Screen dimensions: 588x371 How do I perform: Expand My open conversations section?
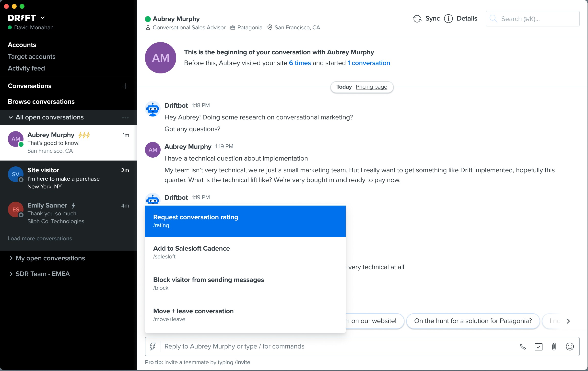click(x=11, y=258)
